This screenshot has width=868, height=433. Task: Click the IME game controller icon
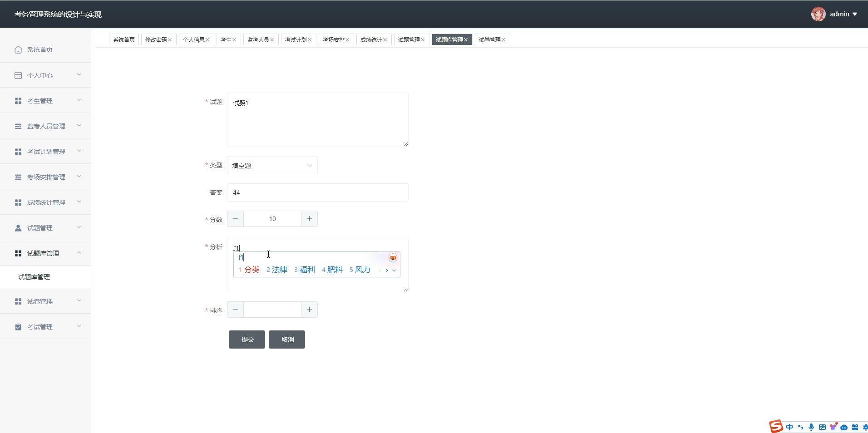pyautogui.click(x=844, y=428)
